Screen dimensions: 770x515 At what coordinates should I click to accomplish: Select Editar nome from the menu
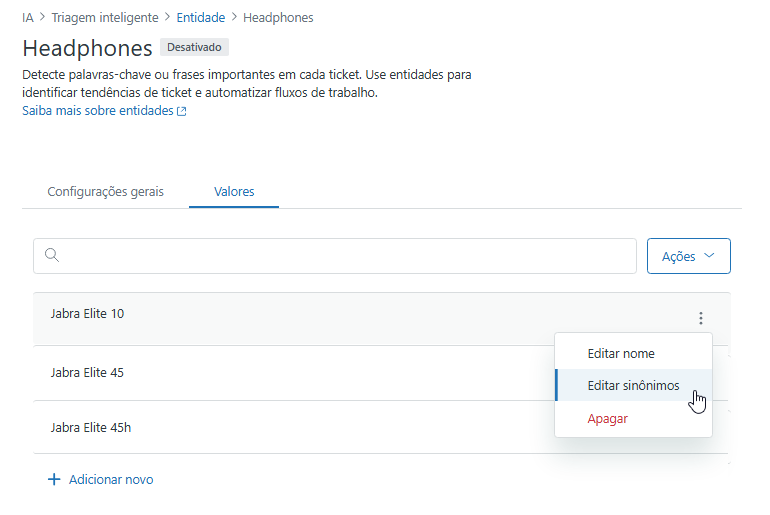pyautogui.click(x=633, y=353)
